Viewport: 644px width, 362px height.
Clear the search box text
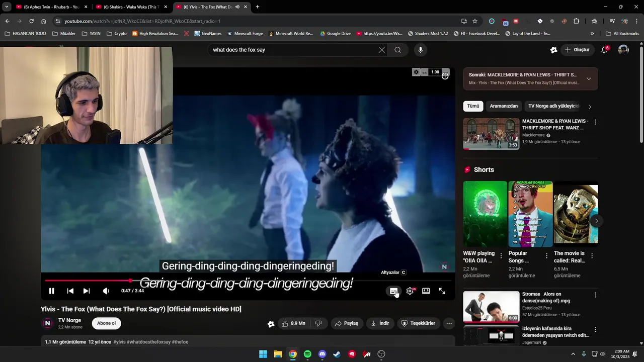tap(382, 50)
